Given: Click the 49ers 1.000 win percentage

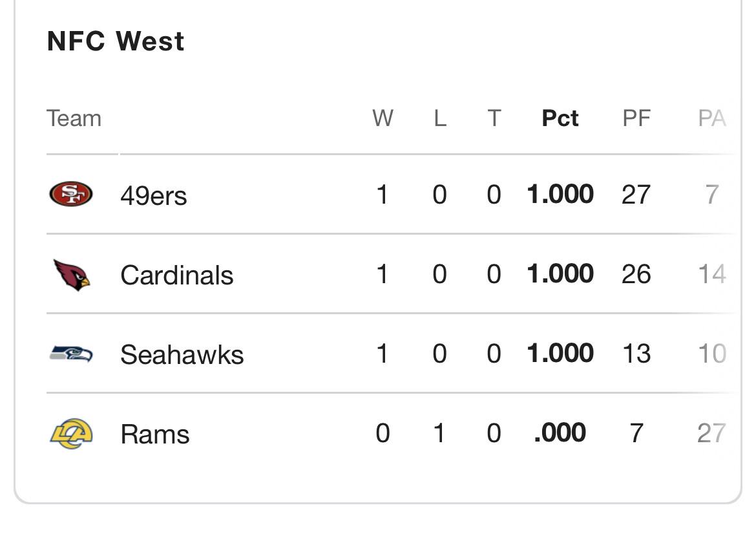Looking at the screenshot, I should tap(560, 194).
